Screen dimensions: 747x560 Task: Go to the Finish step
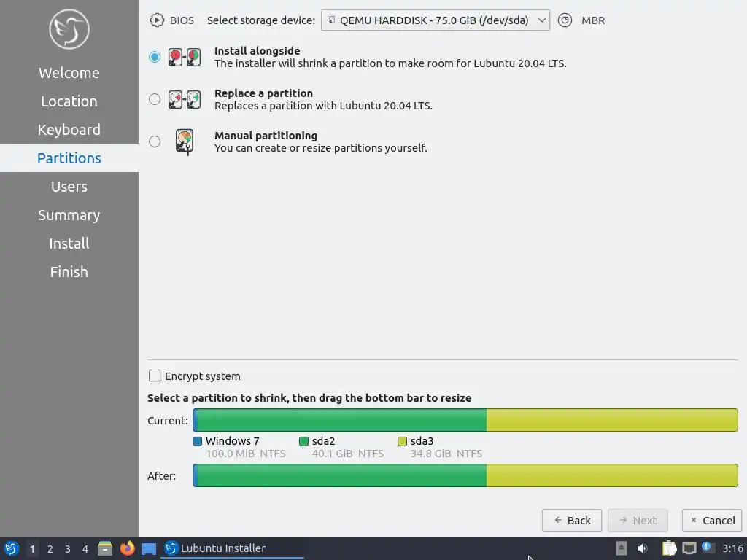point(69,272)
